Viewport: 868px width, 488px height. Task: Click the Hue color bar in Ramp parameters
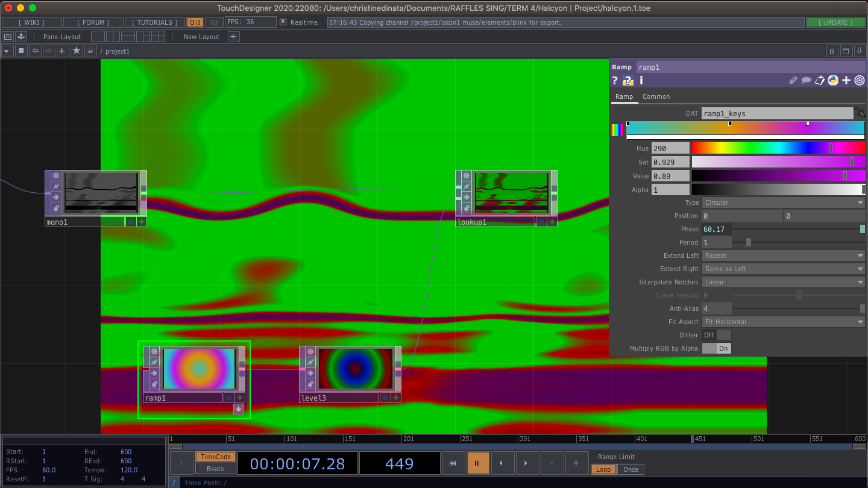778,148
